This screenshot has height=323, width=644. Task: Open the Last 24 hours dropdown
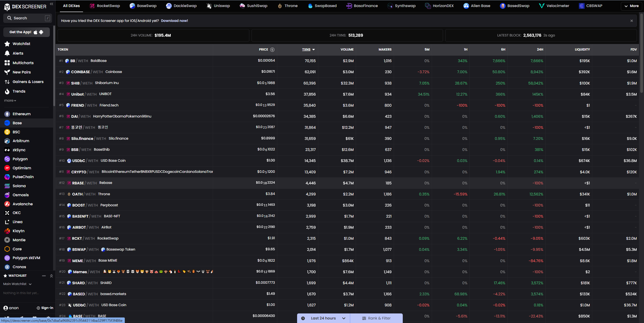(323, 318)
